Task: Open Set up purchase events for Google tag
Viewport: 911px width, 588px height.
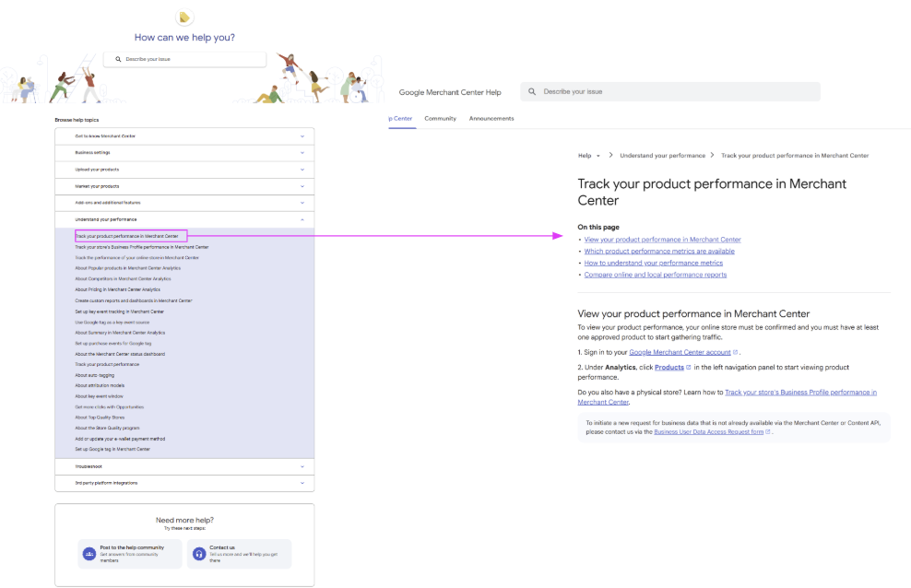Action: (x=113, y=344)
